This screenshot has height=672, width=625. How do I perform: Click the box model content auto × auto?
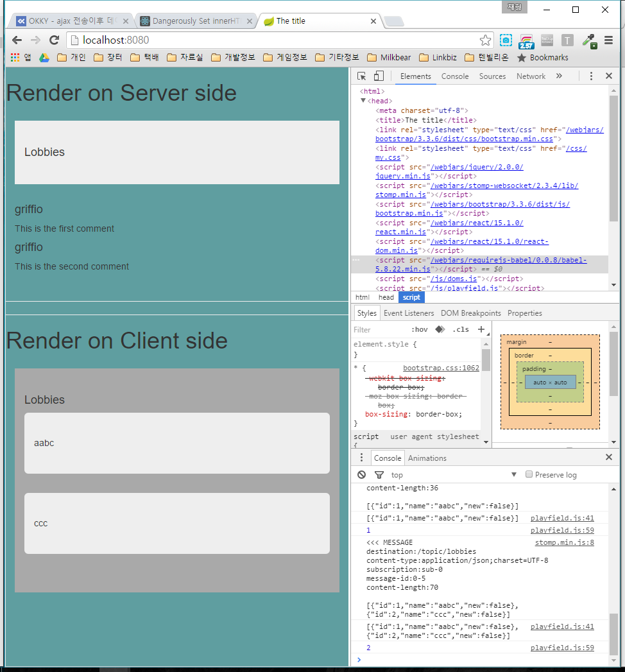click(x=550, y=383)
